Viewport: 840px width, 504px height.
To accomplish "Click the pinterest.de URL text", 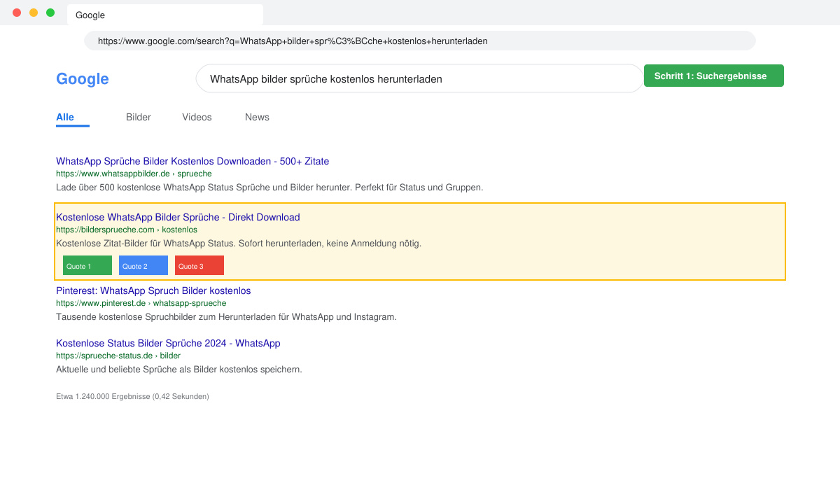I will click(x=141, y=303).
